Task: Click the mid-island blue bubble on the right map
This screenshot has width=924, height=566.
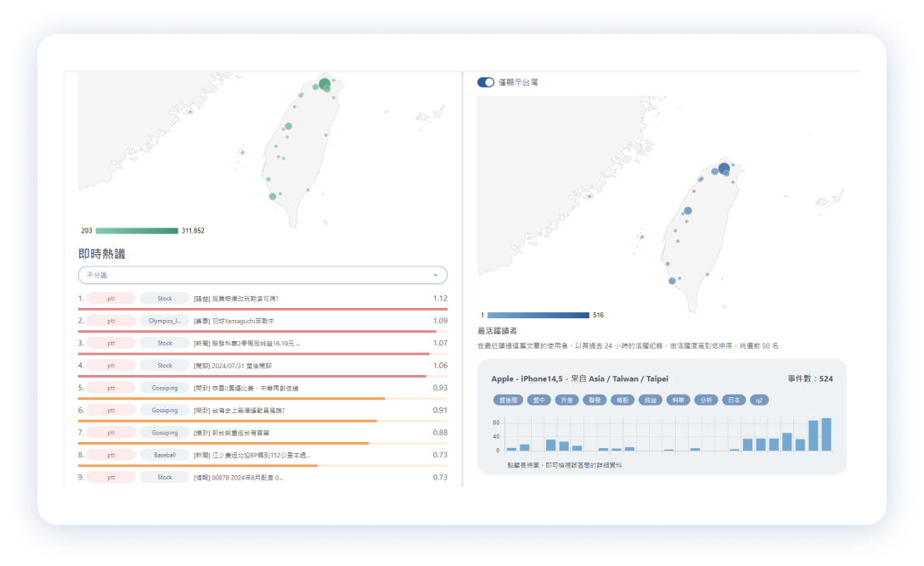Action: [688, 210]
